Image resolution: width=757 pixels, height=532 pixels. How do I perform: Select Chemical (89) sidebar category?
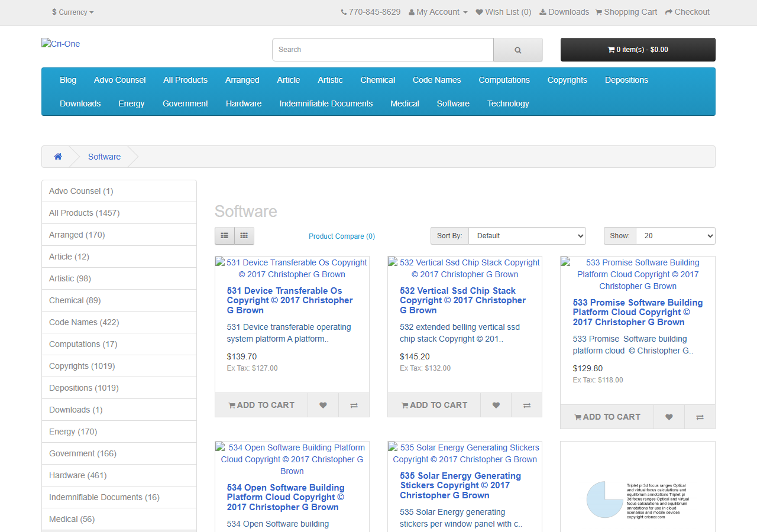(x=119, y=300)
